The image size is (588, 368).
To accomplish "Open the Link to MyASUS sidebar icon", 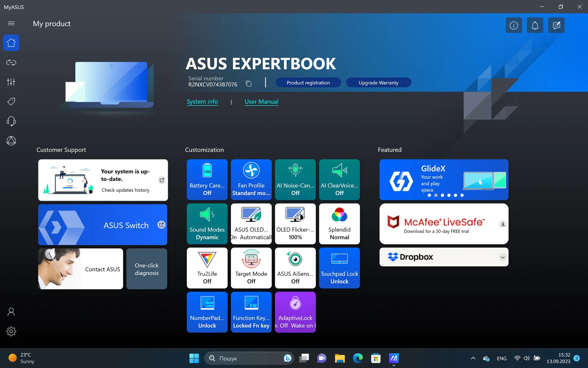I will coord(11,63).
